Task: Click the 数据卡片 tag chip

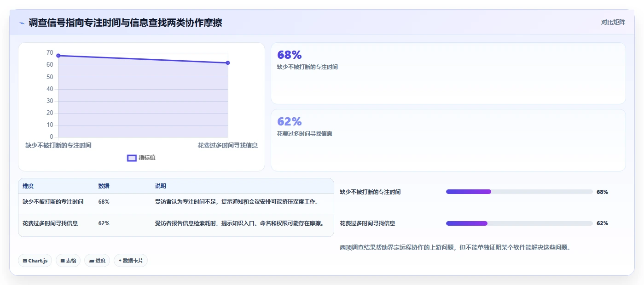Action: tap(130, 261)
